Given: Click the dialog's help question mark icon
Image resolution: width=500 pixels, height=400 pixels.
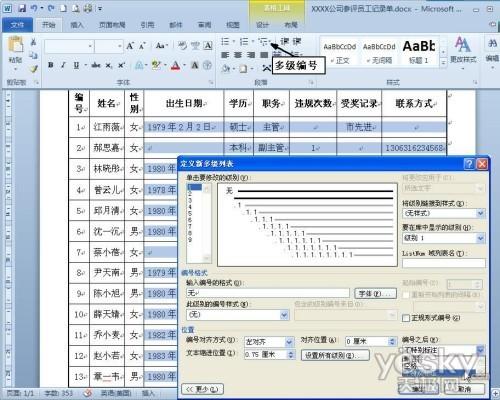Looking at the screenshot, I should [469, 164].
